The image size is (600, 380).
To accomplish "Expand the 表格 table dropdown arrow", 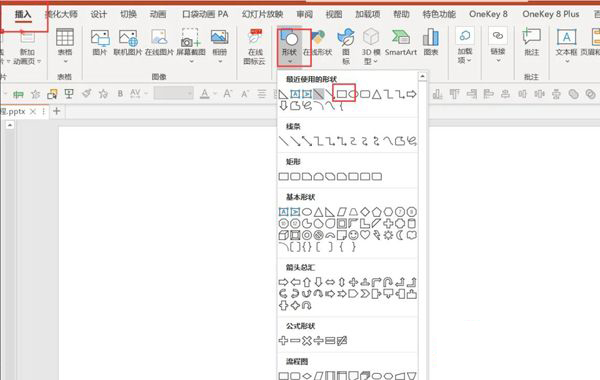I will tap(65, 61).
